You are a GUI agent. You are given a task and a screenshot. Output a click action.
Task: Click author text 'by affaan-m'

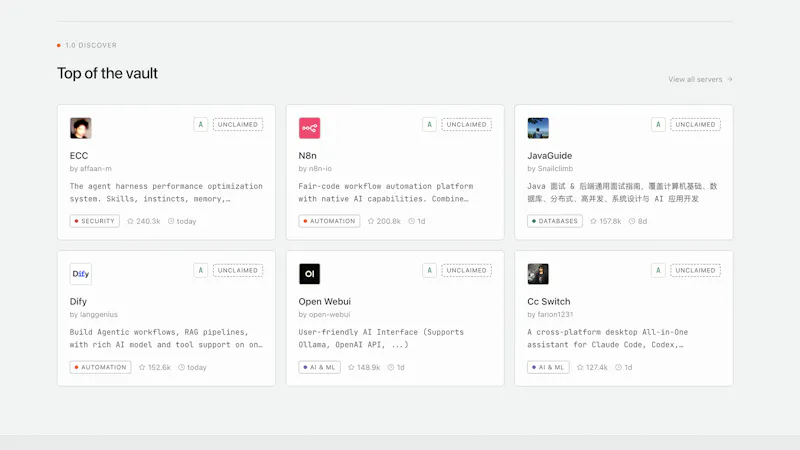click(91, 168)
